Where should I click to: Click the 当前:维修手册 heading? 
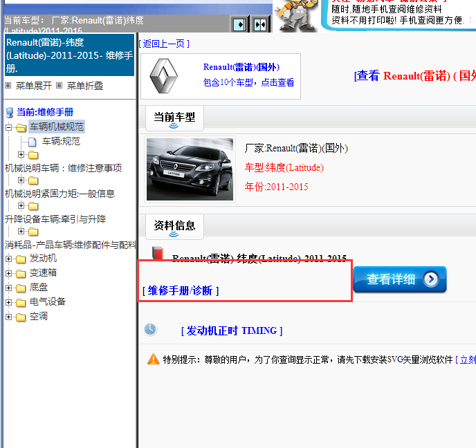point(45,112)
